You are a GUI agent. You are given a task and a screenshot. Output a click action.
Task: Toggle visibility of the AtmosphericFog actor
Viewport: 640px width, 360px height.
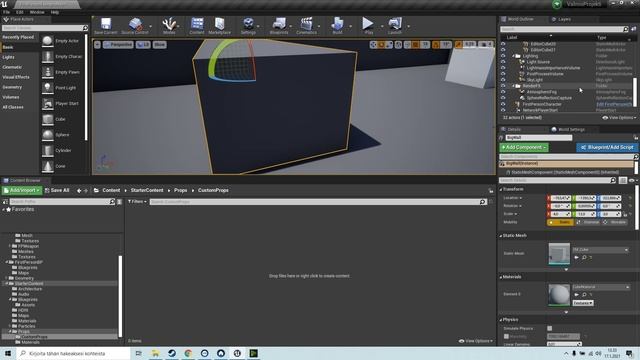(x=503, y=92)
